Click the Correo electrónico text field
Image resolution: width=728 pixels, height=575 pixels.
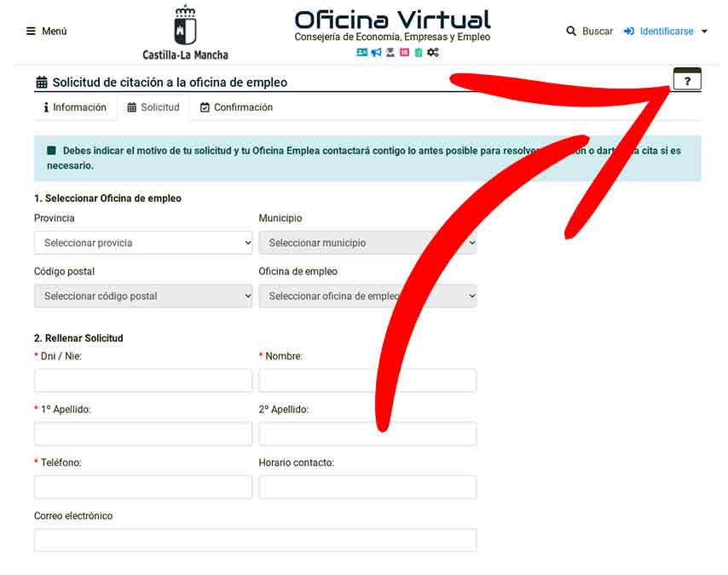tap(255, 540)
